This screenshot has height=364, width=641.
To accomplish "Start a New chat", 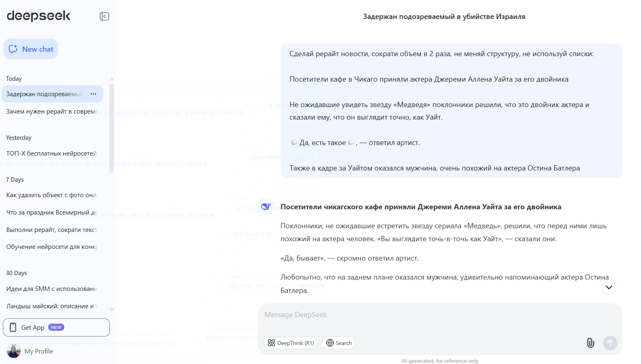I will (x=31, y=49).
